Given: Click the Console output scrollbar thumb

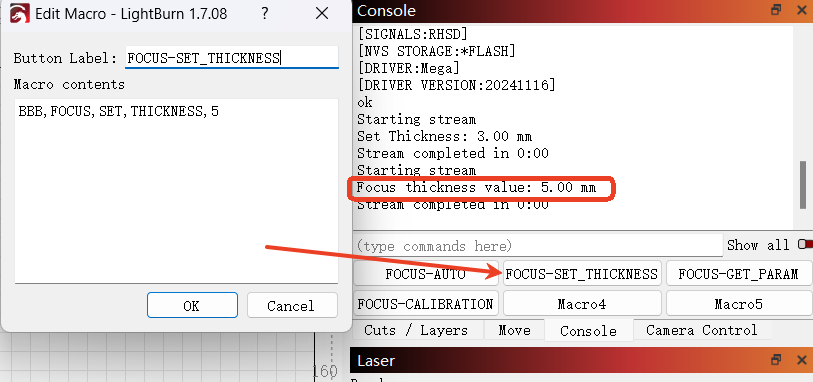Looking at the screenshot, I should (x=803, y=184).
